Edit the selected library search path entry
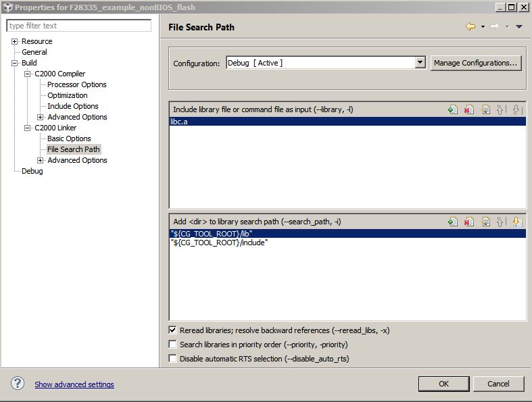Screen dimensions: 532x402 pyautogui.click(x=485, y=222)
